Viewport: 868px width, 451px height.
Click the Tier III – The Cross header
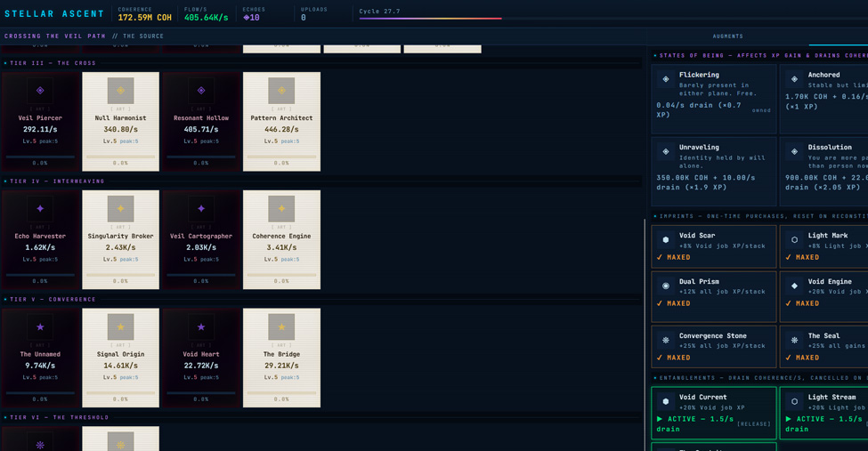coord(53,63)
